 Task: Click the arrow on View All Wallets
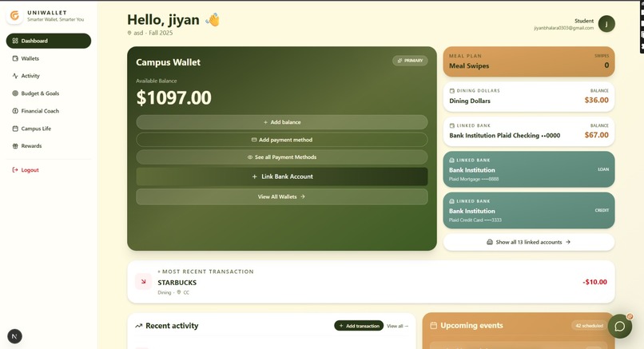point(303,196)
